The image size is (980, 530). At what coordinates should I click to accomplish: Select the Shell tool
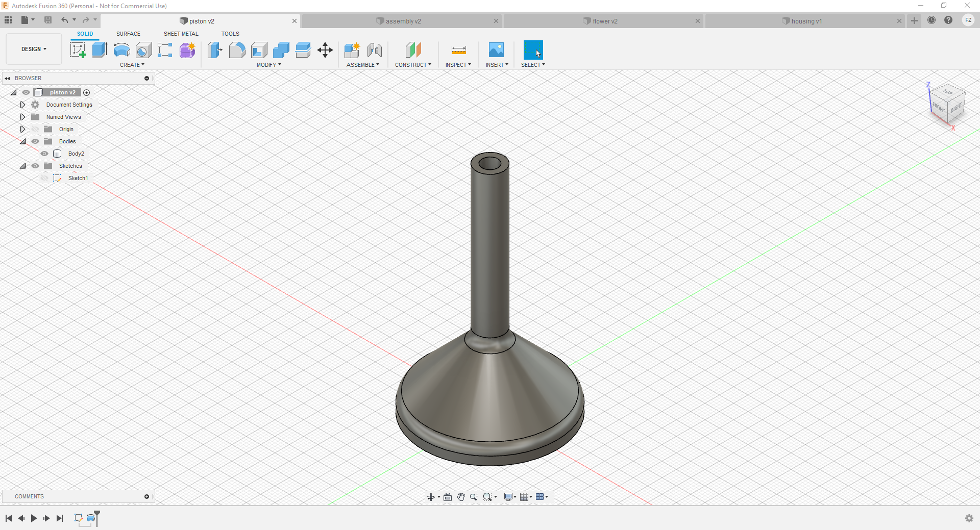(x=259, y=50)
